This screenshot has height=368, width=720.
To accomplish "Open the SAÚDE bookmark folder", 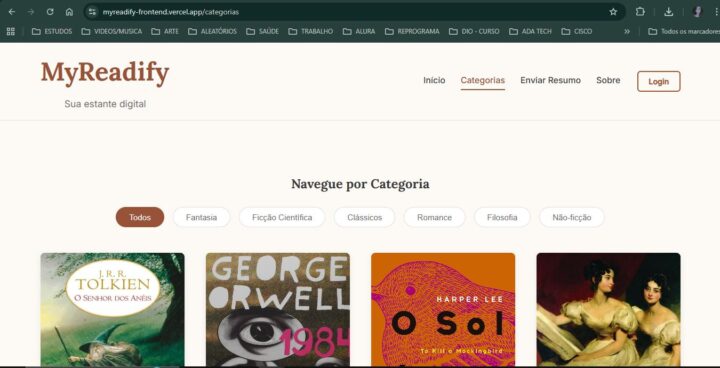I will (x=262, y=31).
